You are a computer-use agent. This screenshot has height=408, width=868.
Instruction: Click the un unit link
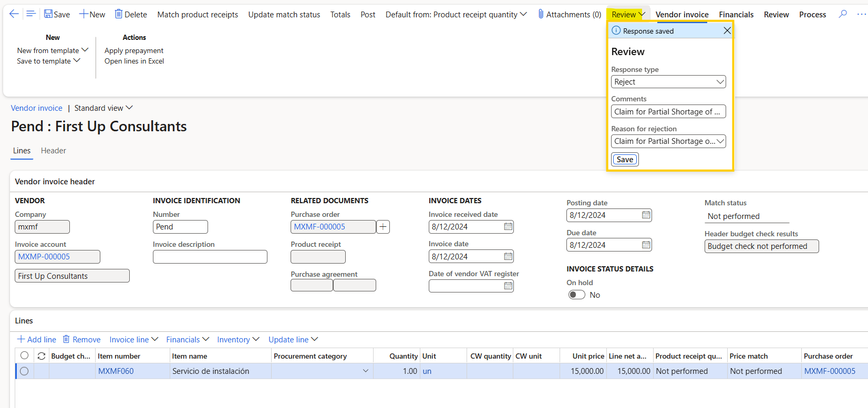[427, 371]
